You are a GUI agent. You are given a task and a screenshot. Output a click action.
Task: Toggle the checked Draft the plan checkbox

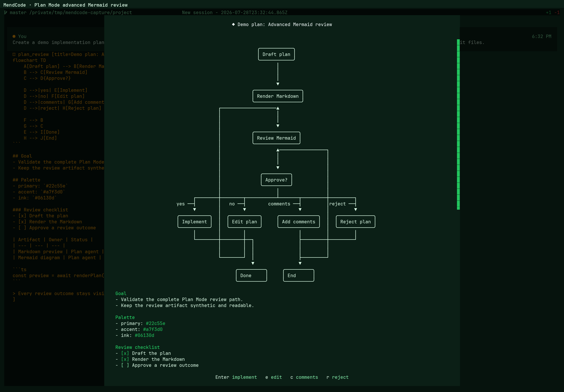(x=125, y=353)
